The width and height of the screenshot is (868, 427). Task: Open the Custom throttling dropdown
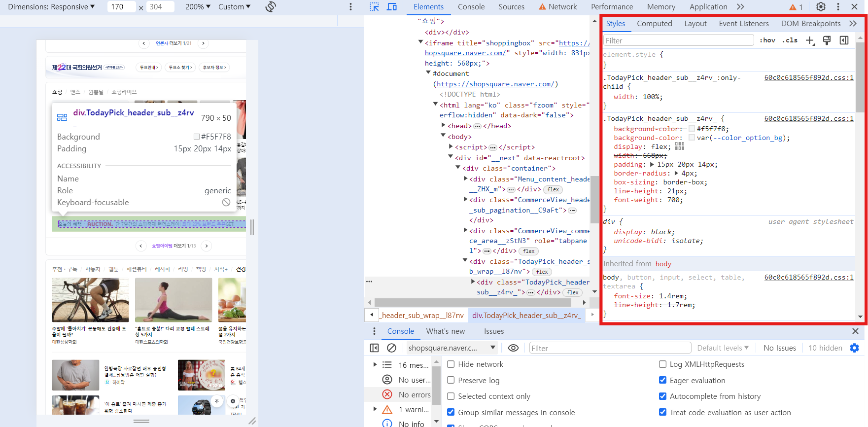click(x=234, y=7)
